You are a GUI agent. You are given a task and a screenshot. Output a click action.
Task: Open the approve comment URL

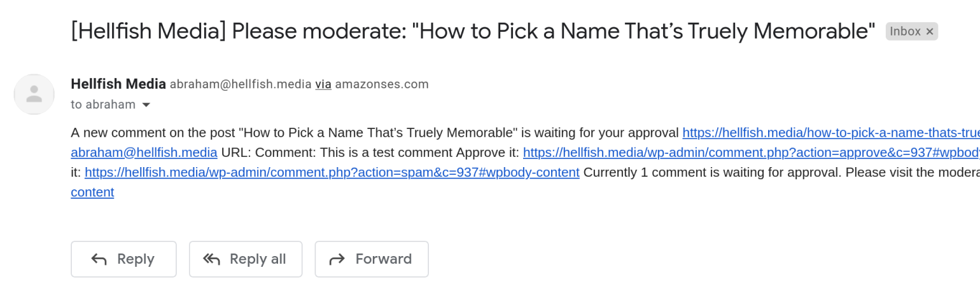pos(752,152)
